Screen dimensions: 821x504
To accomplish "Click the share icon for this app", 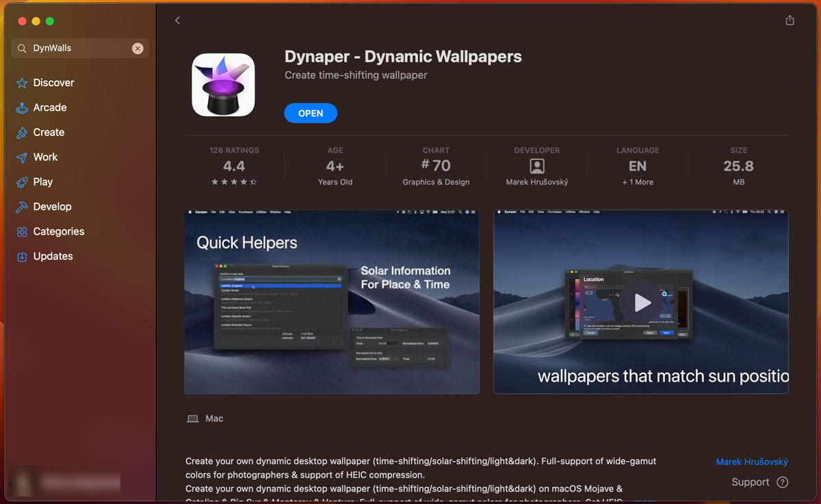I will click(790, 20).
